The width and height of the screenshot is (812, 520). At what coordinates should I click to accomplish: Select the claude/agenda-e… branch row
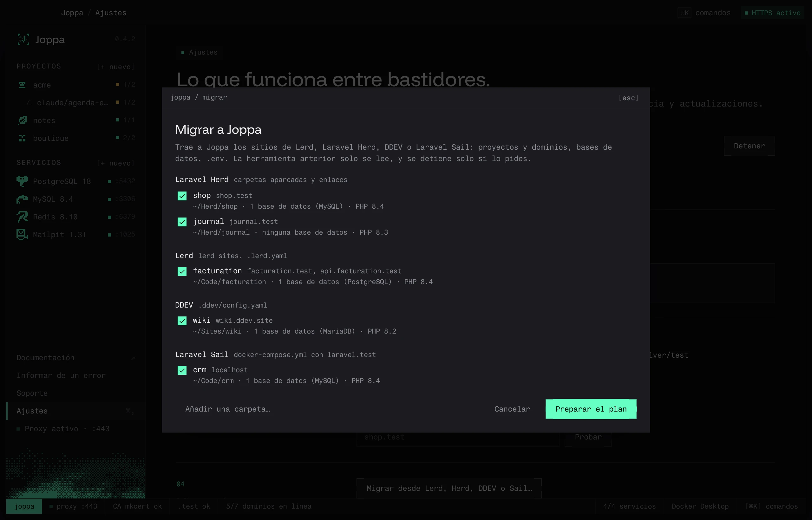[x=76, y=103]
